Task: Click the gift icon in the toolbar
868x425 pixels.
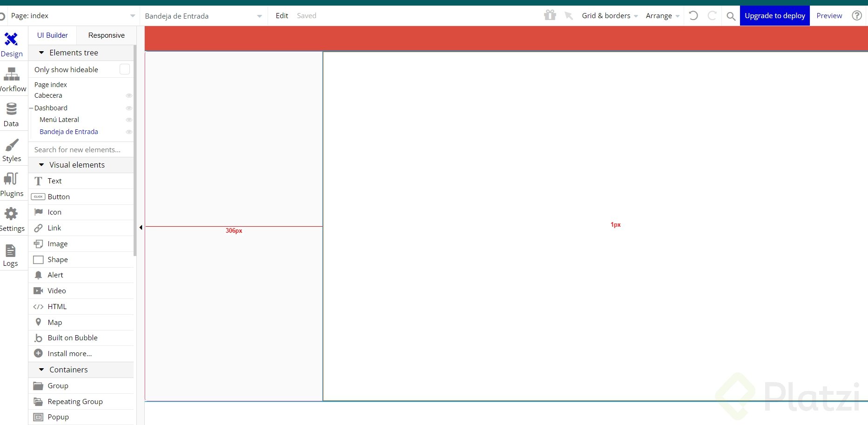Action: (550, 15)
